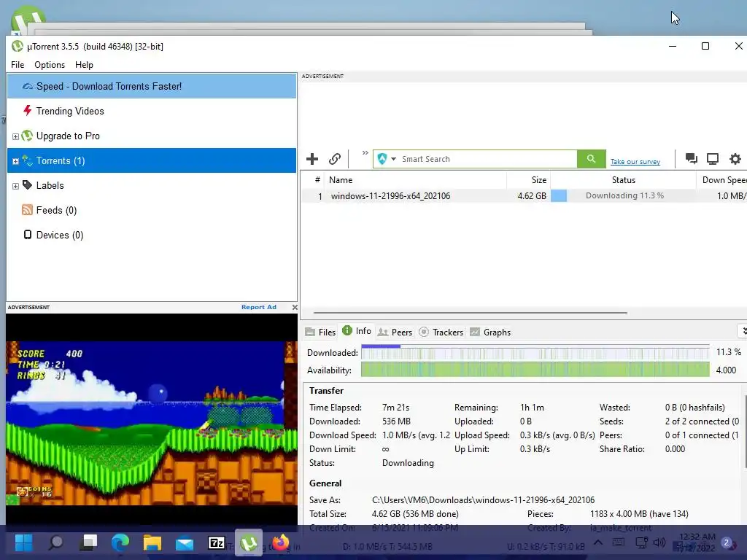Viewport: 747px width, 560px height.
Task: Collapse the detail pane using chevron
Action: click(743, 331)
